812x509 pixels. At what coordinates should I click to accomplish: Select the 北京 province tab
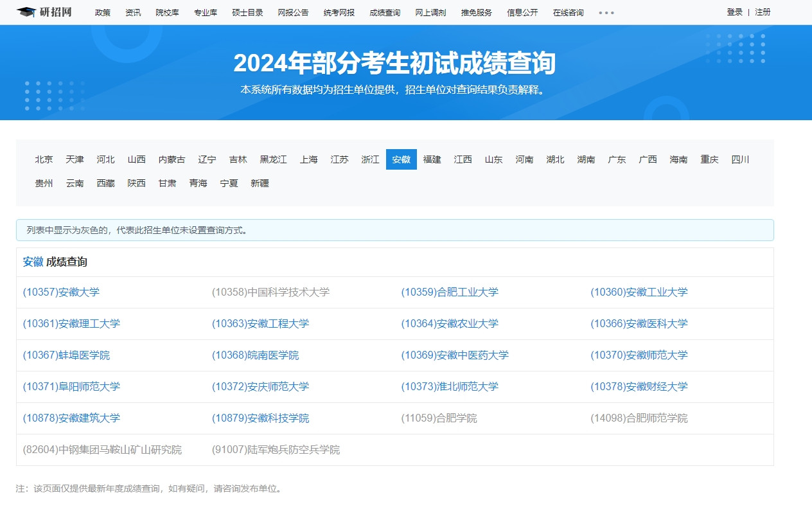pos(44,159)
